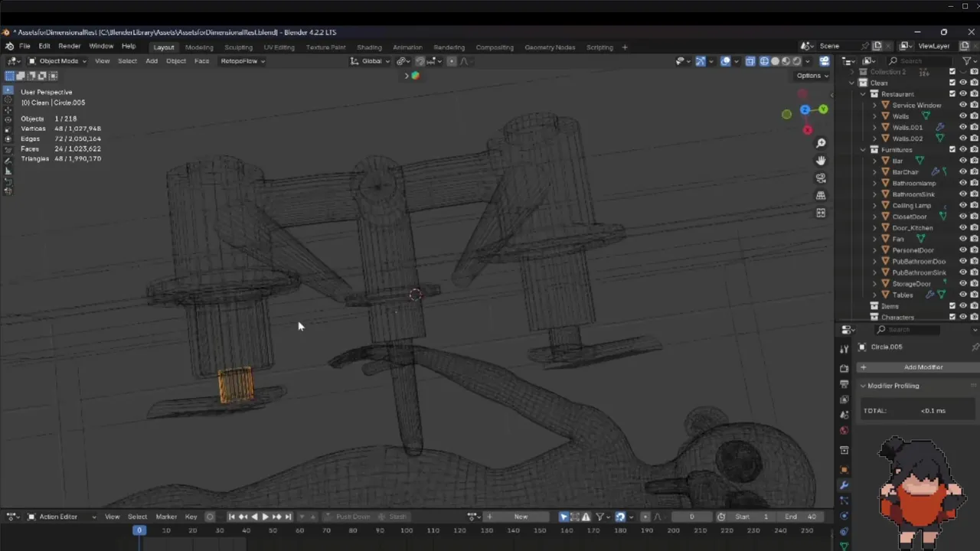Screen dimensions: 980x551
Task: Open Global transform orientation dropdown
Action: pyautogui.click(x=371, y=61)
